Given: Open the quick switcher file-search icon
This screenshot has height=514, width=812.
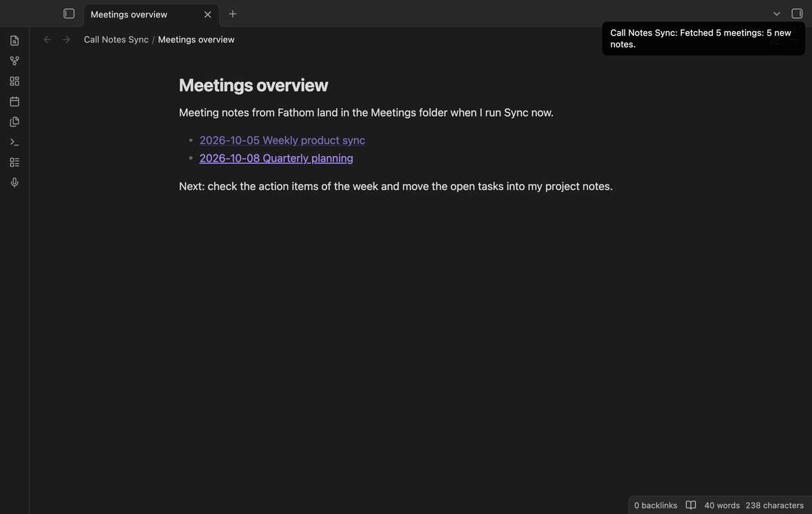Looking at the screenshot, I should tap(14, 41).
